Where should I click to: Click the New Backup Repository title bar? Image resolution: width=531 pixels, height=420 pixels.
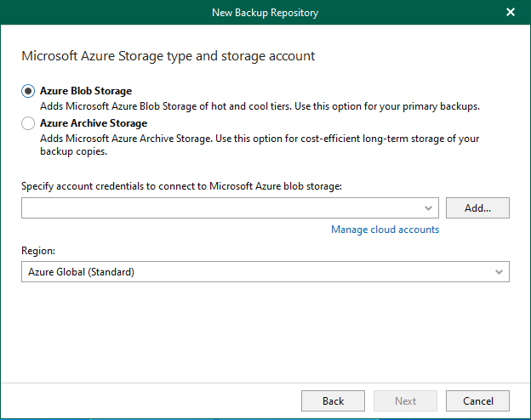point(265,12)
